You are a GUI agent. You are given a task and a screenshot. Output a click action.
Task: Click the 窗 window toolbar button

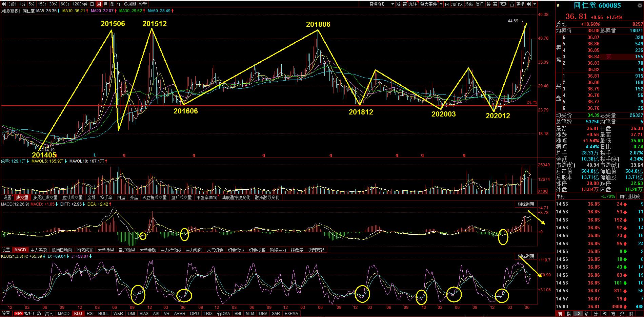495,4
